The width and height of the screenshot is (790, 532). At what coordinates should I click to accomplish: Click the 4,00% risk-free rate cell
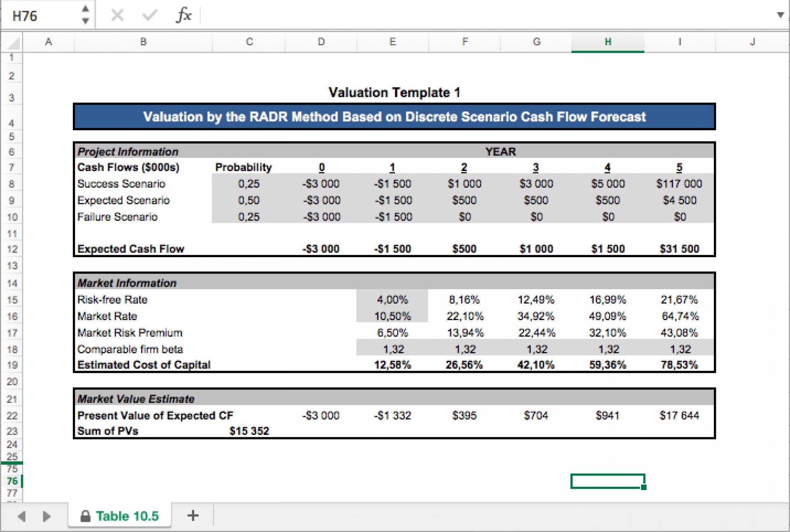pos(393,300)
